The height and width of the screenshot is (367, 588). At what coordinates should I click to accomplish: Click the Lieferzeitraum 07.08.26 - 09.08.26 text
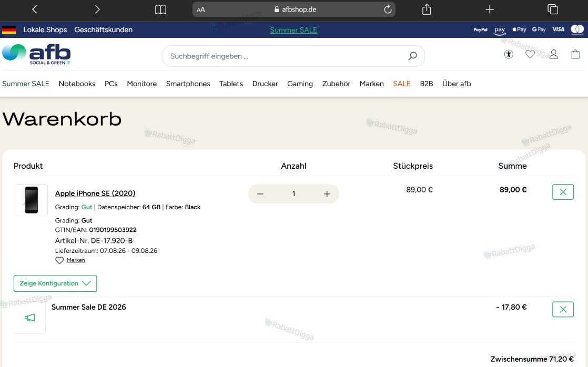(106, 251)
